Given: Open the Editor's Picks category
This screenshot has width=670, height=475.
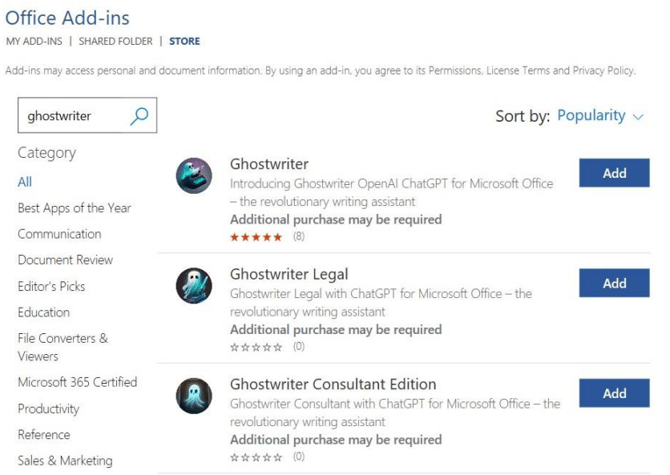Looking at the screenshot, I should tap(51, 286).
